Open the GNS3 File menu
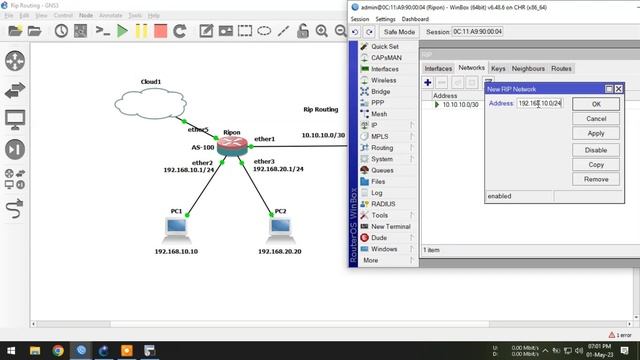 point(9,16)
